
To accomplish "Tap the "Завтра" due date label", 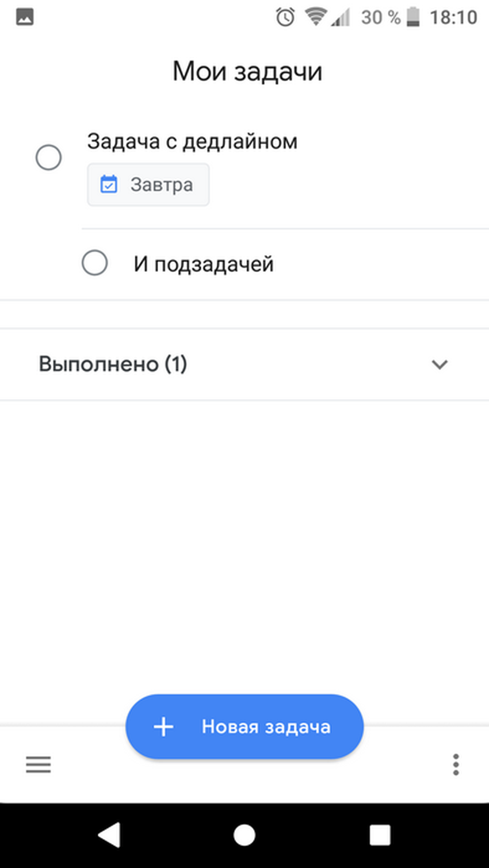I will [162, 185].
